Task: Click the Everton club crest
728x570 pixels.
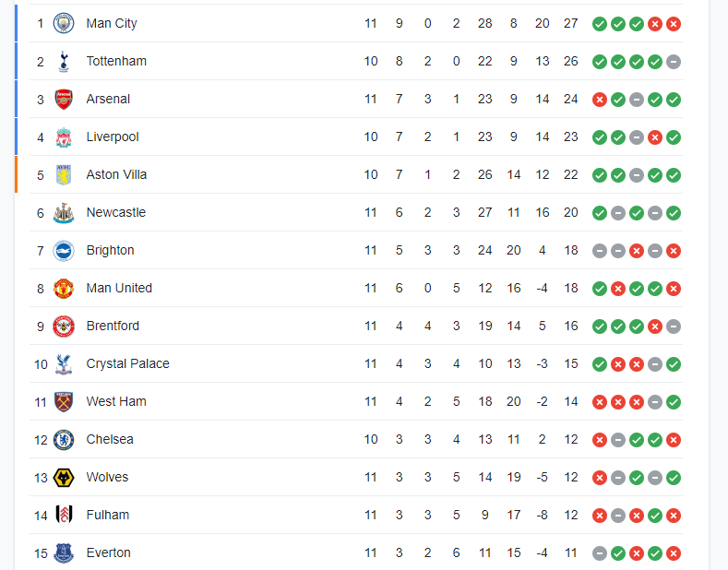Action: click(64, 552)
